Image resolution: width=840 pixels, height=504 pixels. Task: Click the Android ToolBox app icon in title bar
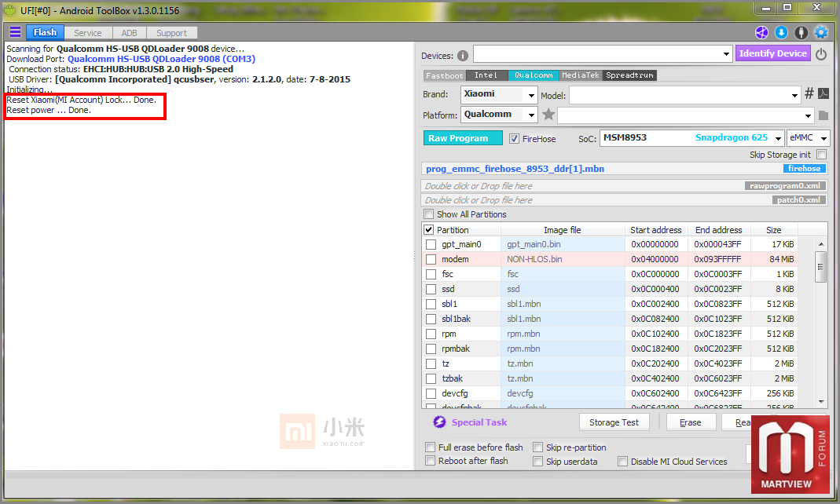click(10, 10)
